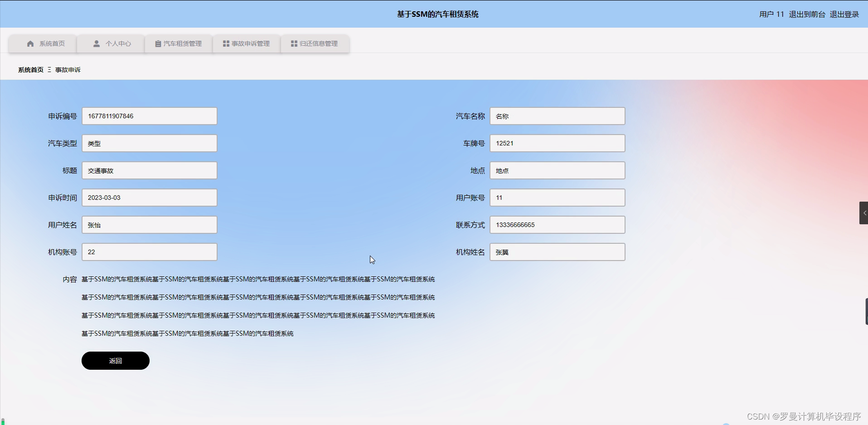
Task: Click the home icon on 系统首页 tab
Action: coord(30,43)
